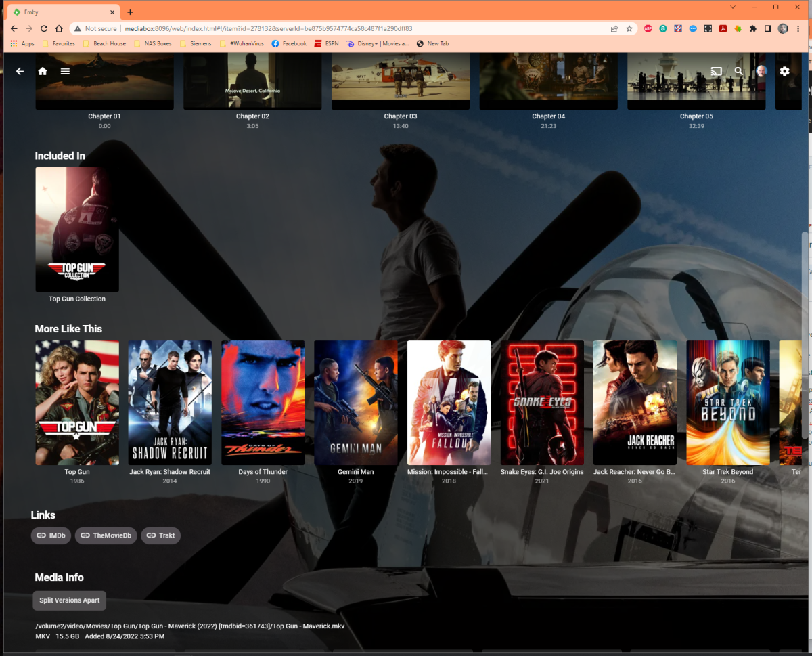Open the Siemens bookmark folder
The height and width of the screenshot is (656, 812).
coord(196,43)
